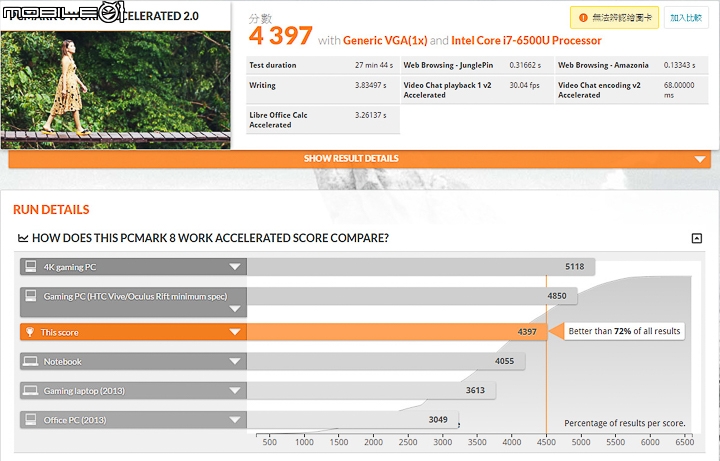Screen dimensions: 720x461
Task: Open the Generic VGA(1x) link
Action: pyautogui.click(x=385, y=40)
